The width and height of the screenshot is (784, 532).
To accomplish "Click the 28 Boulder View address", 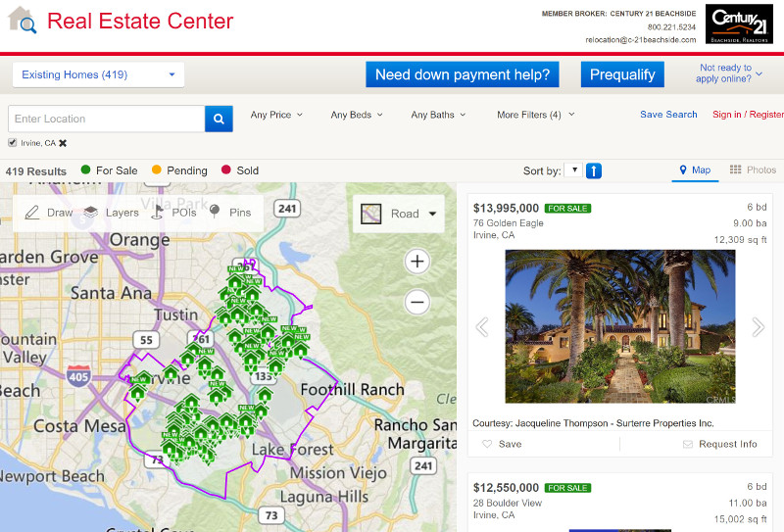I will (x=508, y=503).
